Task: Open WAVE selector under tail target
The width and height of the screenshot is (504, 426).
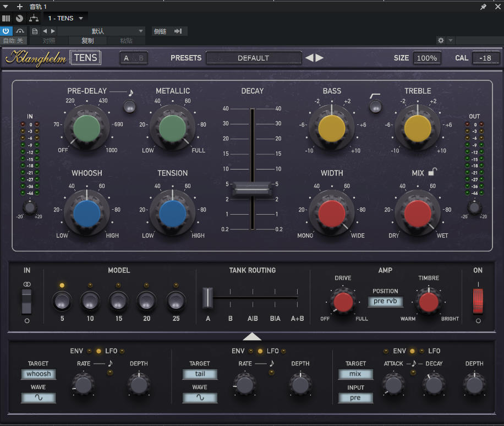Action: pyautogui.click(x=200, y=398)
